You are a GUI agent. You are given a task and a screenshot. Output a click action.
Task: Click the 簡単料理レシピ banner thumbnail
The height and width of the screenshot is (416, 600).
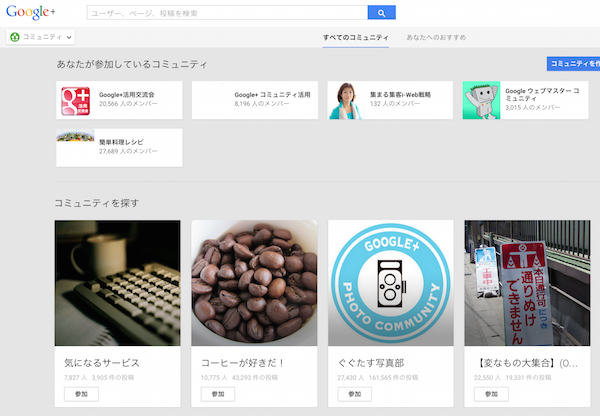pos(75,135)
